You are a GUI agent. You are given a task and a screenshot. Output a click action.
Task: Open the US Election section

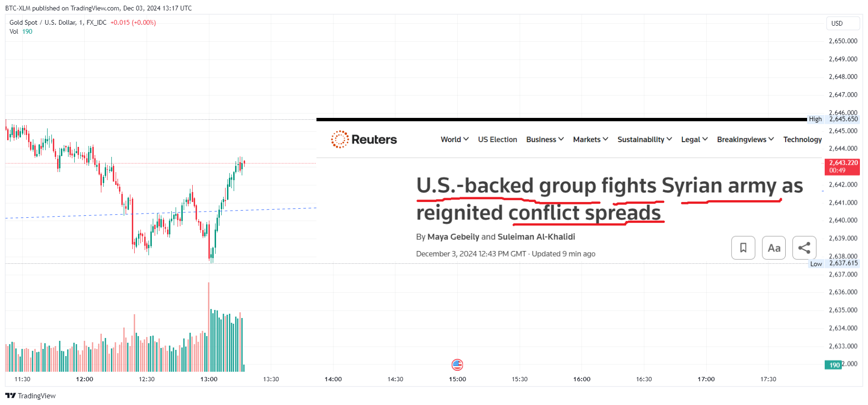(x=497, y=139)
